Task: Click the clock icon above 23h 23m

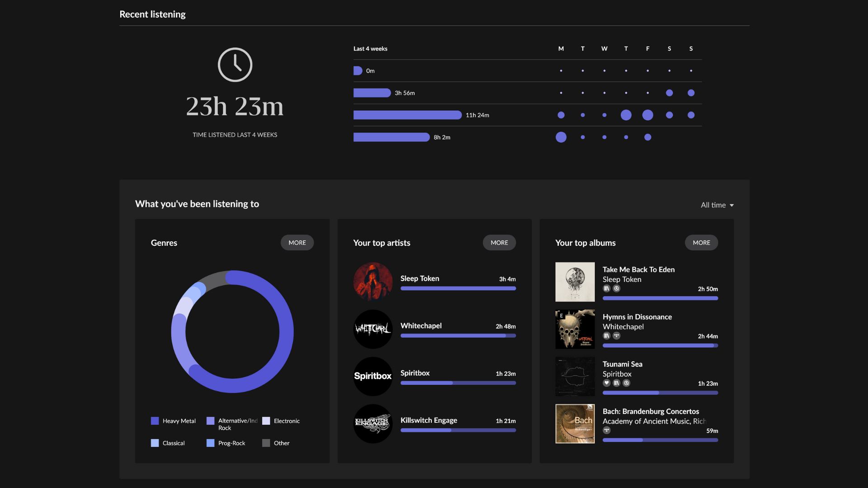Action: (235, 65)
